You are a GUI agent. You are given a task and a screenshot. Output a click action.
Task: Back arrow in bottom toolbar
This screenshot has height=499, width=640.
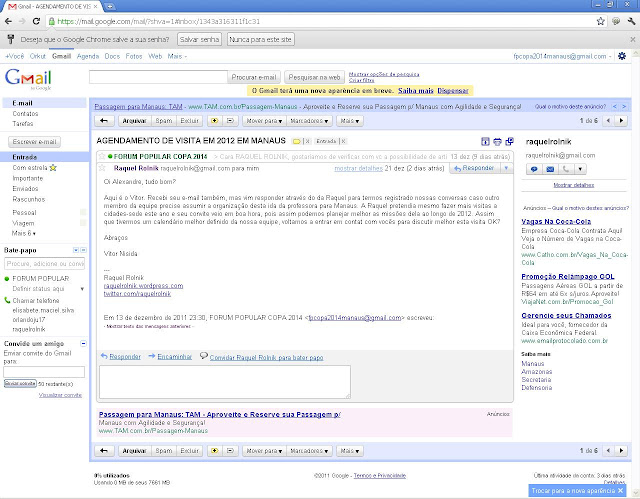tap(104, 451)
